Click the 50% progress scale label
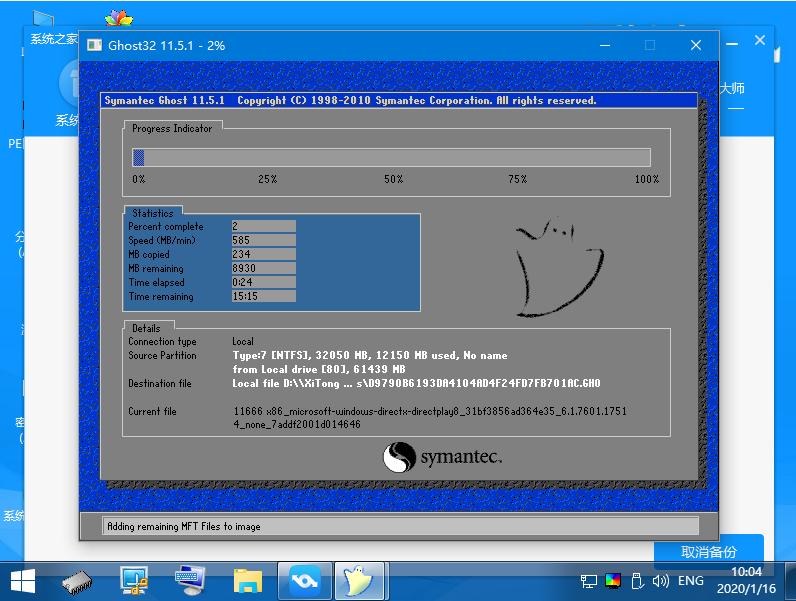This screenshot has width=796, height=601. pos(393,179)
